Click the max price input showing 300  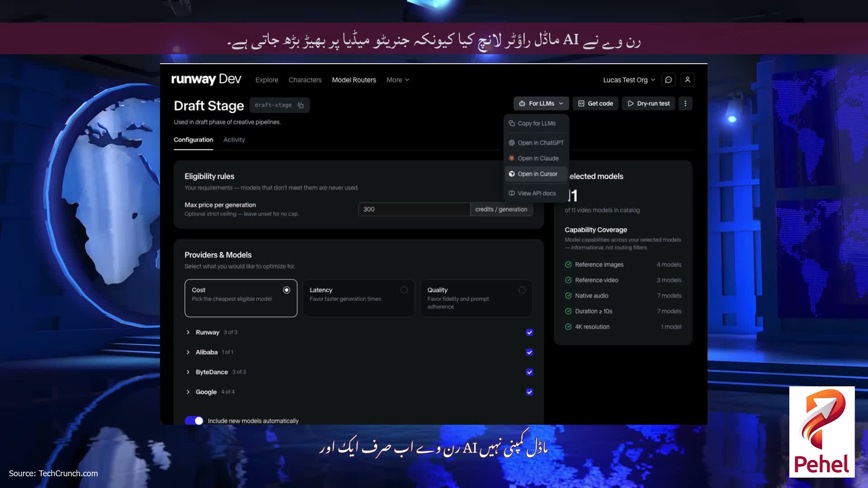point(414,209)
